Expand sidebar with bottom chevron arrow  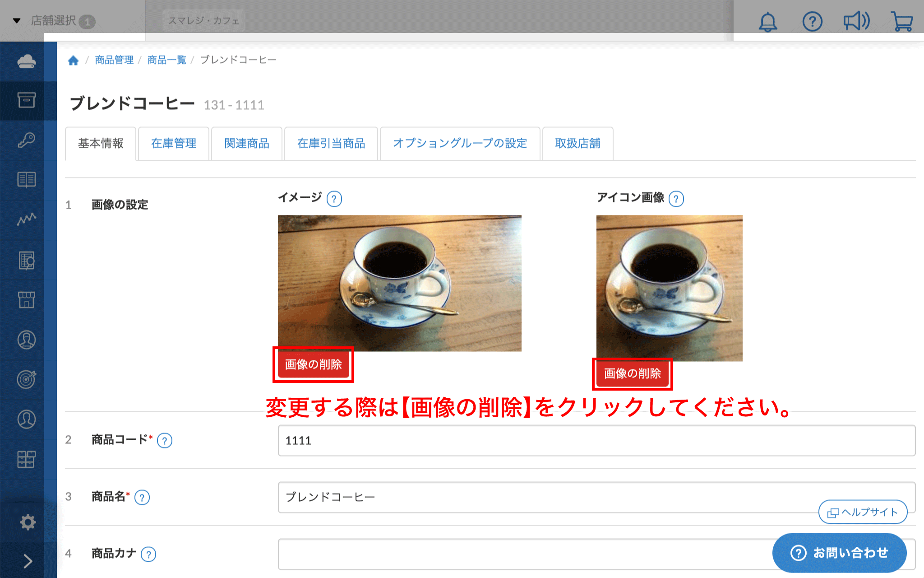coord(28,561)
